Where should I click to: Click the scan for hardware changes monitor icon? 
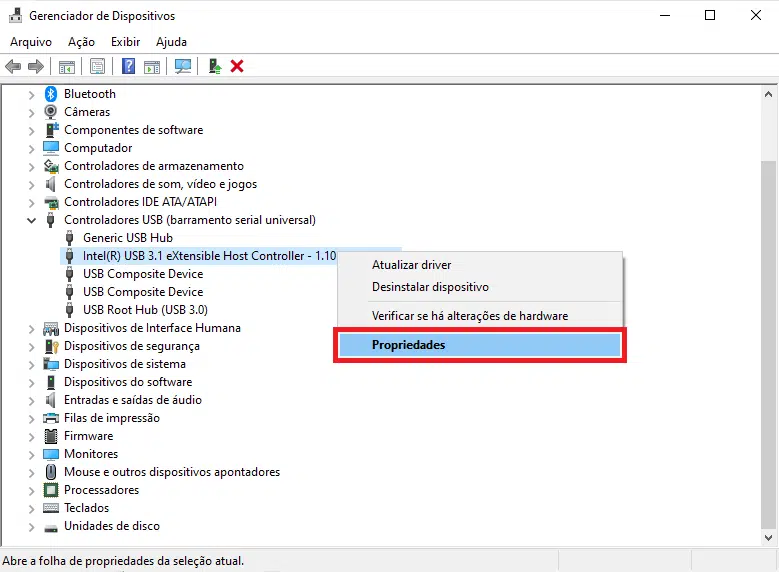(183, 66)
